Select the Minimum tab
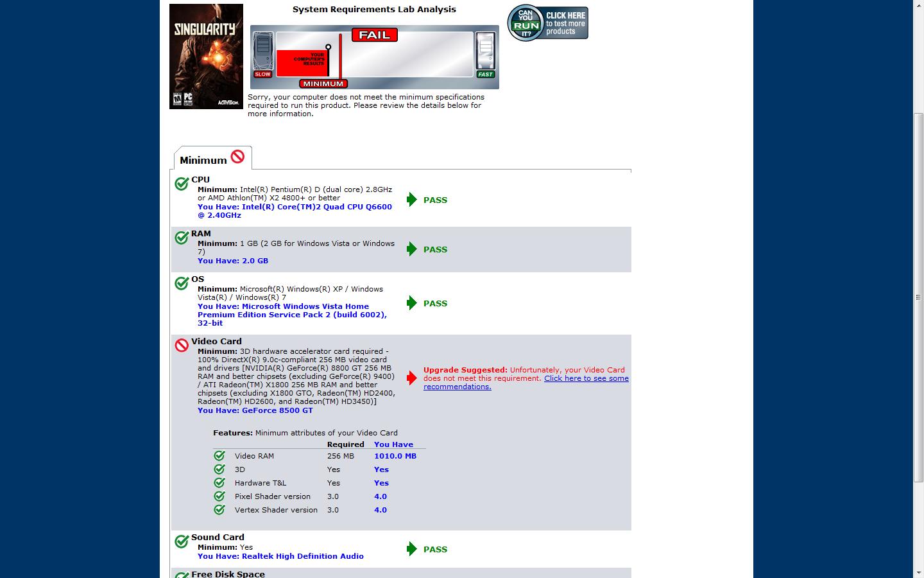 pos(212,159)
